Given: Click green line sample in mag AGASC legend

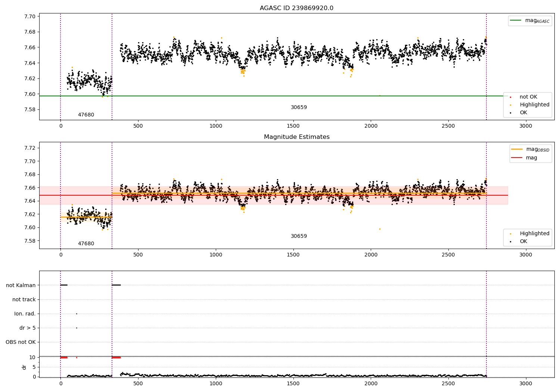Looking at the screenshot, I should tap(516, 20).
